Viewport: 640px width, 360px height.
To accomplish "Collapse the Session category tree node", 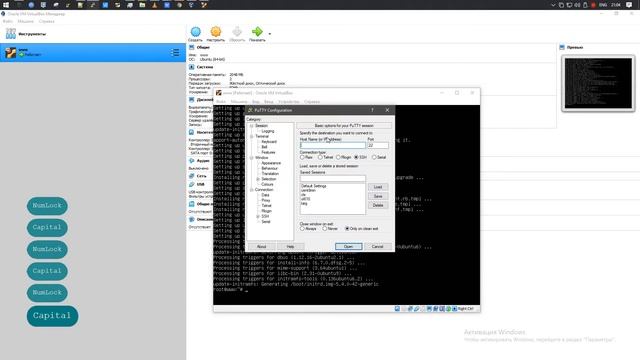I will coord(251,126).
